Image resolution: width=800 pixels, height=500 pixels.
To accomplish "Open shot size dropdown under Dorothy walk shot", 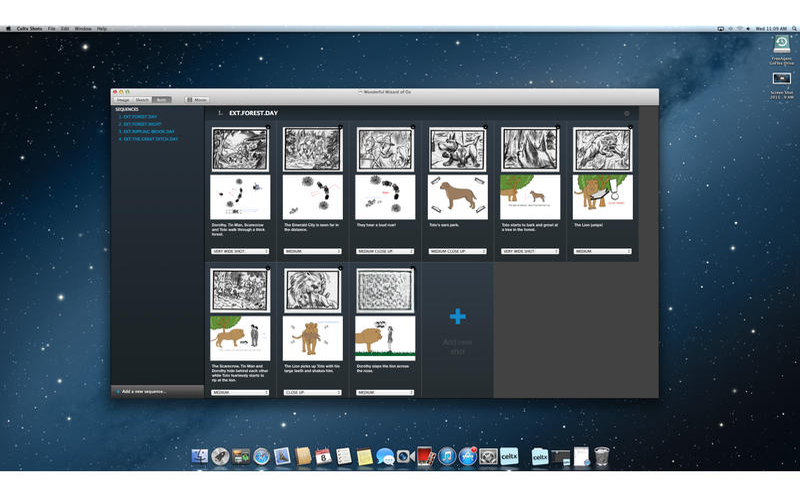I will tap(240, 252).
